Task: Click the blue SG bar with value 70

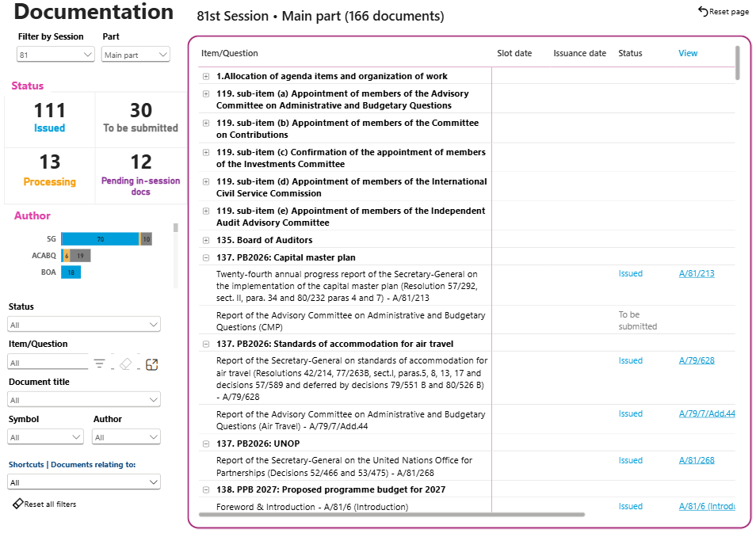Action: 101,239
